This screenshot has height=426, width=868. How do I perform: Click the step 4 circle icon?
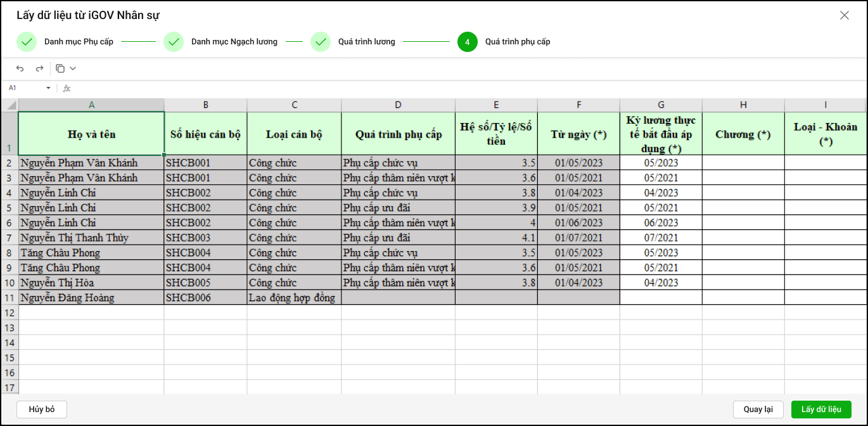coord(468,42)
